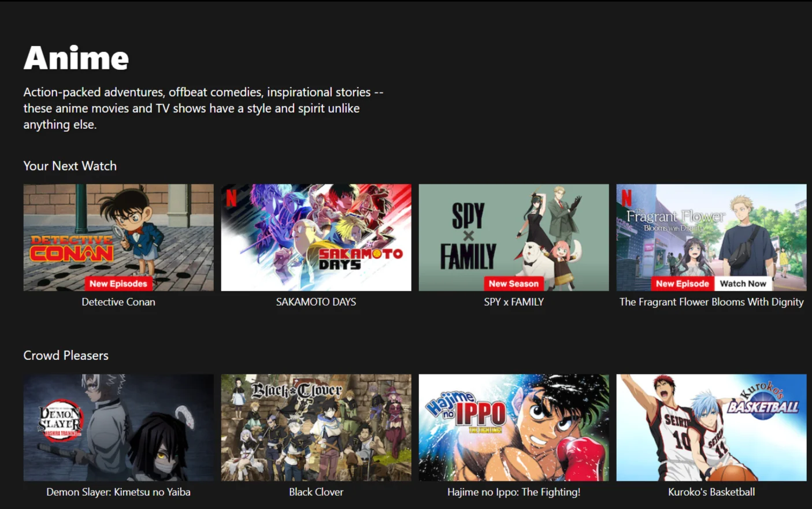Click the New Episodes badge on Detective Conan
This screenshot has height=509, width=812.
tap(118, 284)
